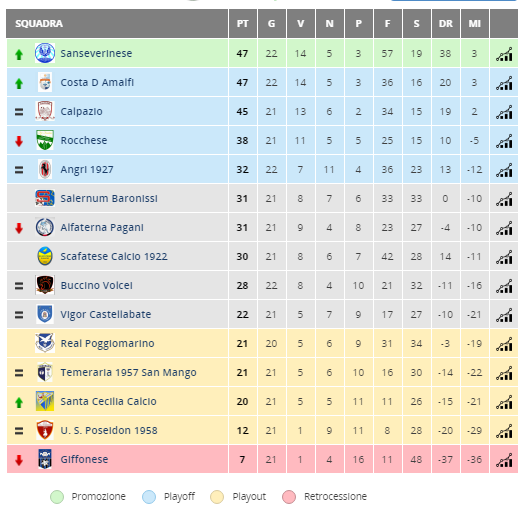The image size is (532, 508).
Task: Click the Rocchese team logo
Action: tap(45, 140)
